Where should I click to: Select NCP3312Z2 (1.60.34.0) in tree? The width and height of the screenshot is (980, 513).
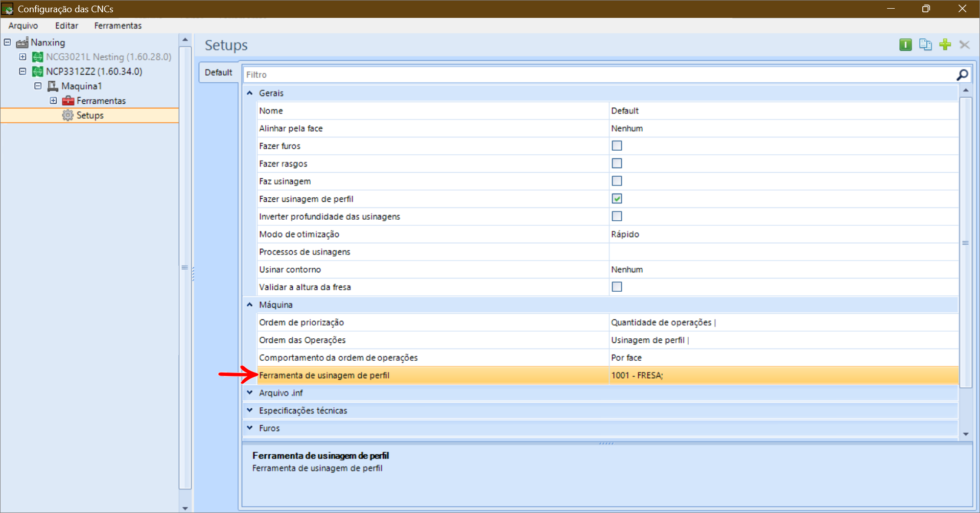pos(94,72)
